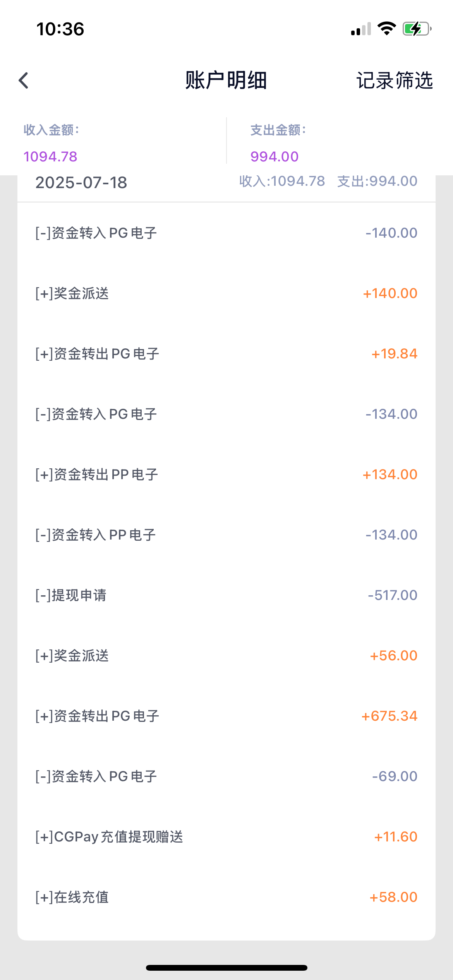
Task: Tap the back arrow icon
Action: coord(24,81)
